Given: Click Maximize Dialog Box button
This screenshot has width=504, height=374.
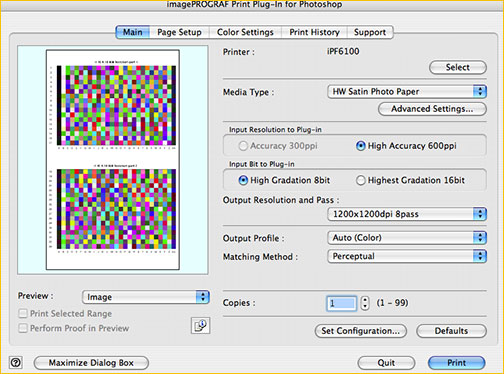Looking at the screenshot, I should tap(91, 363).
